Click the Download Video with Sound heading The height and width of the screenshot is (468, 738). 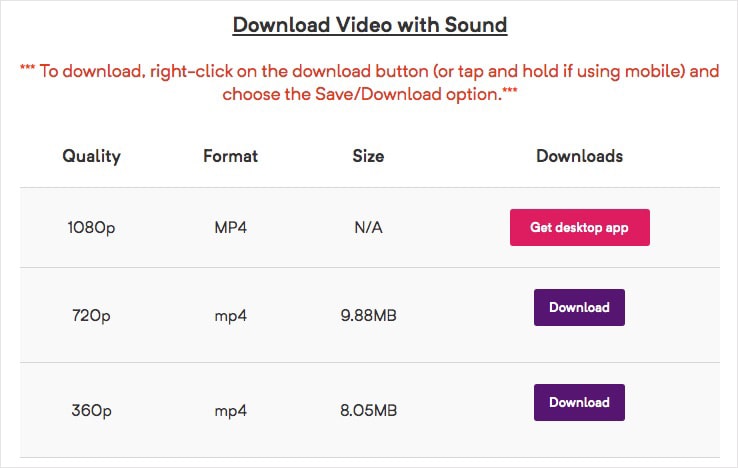tap(369, 24)
